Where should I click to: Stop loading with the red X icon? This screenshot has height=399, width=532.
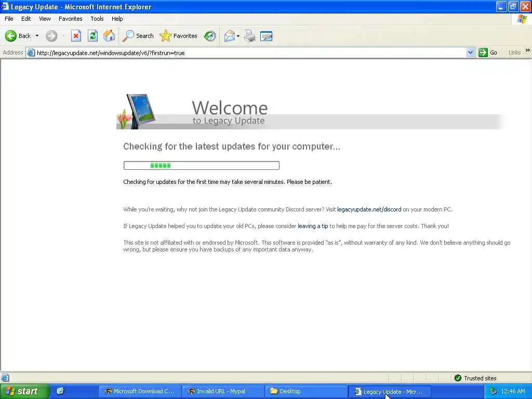pyautogui.click(x=76, y=36)
